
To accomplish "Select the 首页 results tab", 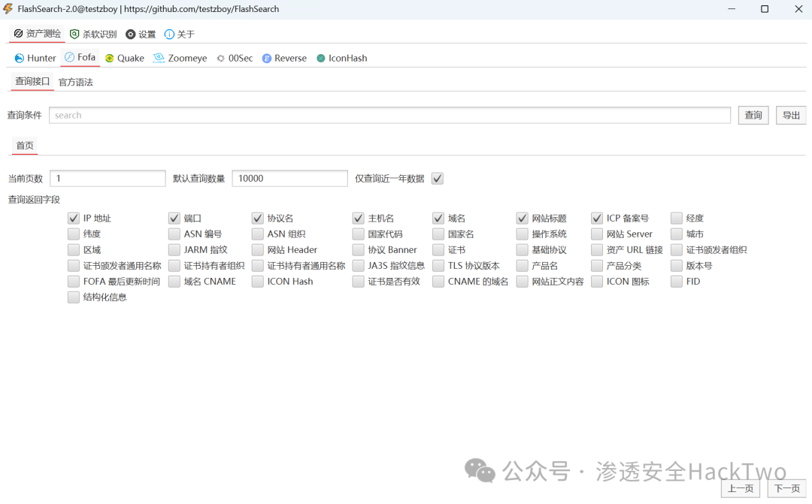I will click(x=25, y=146).
